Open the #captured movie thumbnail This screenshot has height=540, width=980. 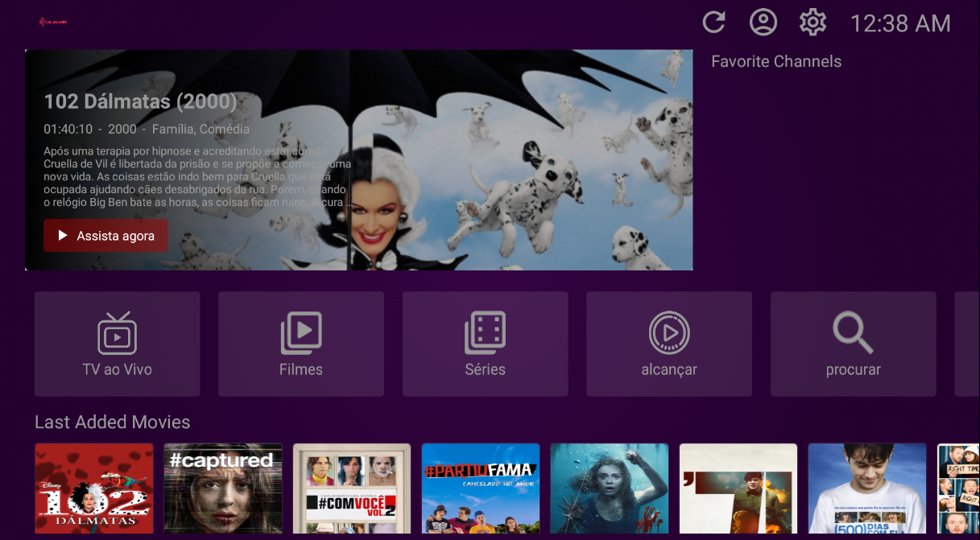click(x=223, y=488)
